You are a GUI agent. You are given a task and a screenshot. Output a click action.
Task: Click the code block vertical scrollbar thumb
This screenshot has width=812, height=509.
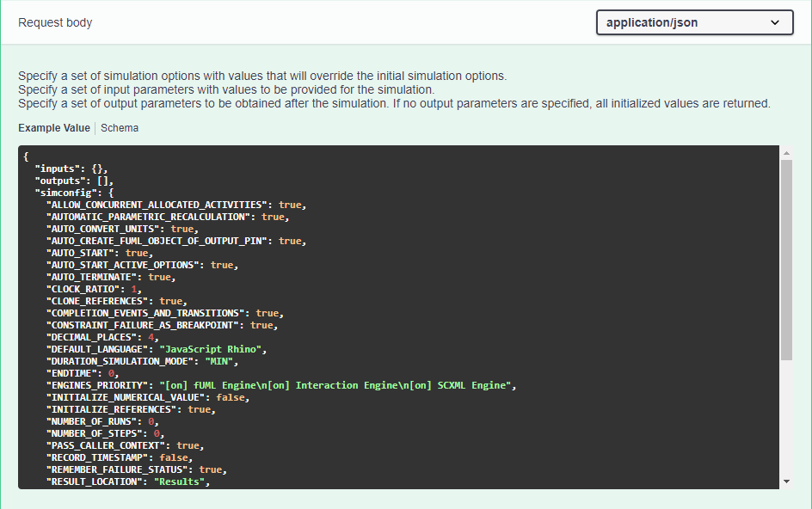pyautogui.click(x=786, y=258)
